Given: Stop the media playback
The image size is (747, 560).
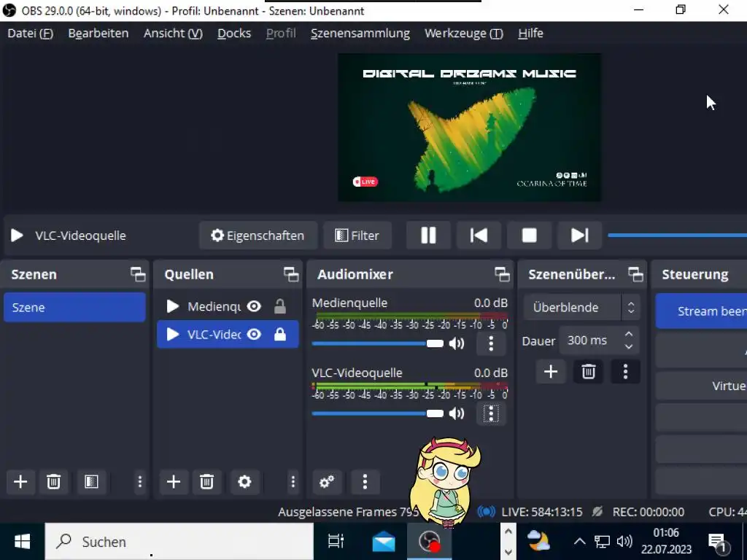Looking at the screenshot, I should 530,236.
